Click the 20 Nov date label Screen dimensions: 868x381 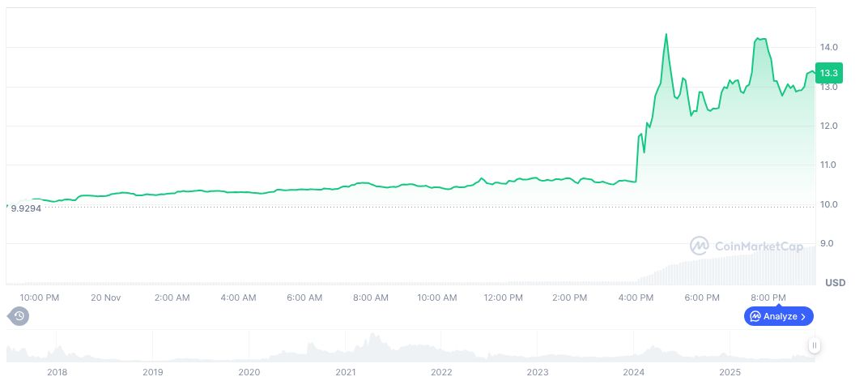106,298
